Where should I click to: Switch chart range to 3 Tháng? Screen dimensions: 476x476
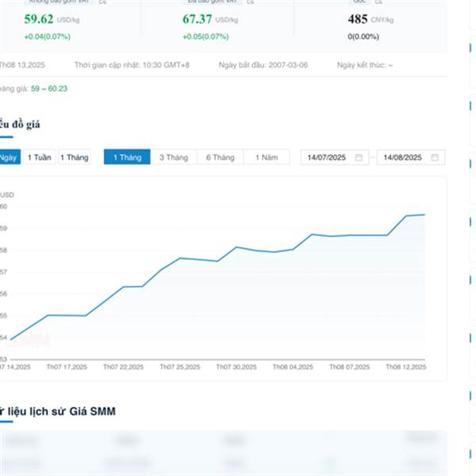pyautogui.click(x=174, y=157)
